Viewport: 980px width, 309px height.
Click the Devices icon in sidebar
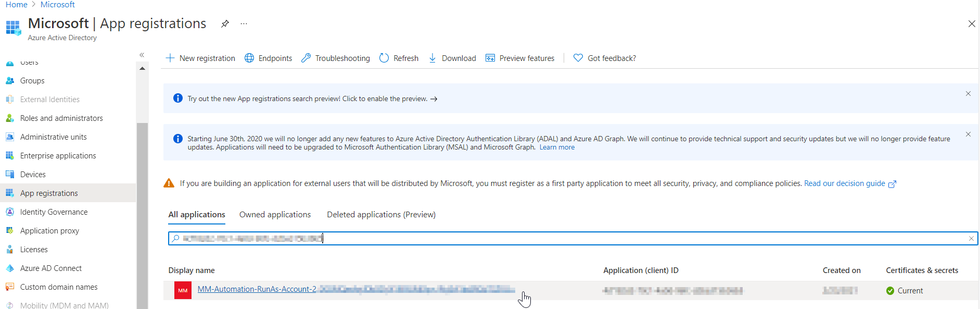coord(10,175)
